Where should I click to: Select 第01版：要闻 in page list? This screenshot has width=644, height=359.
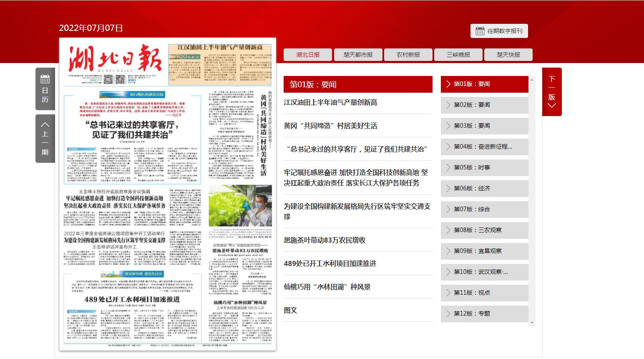tap(485, 84)
